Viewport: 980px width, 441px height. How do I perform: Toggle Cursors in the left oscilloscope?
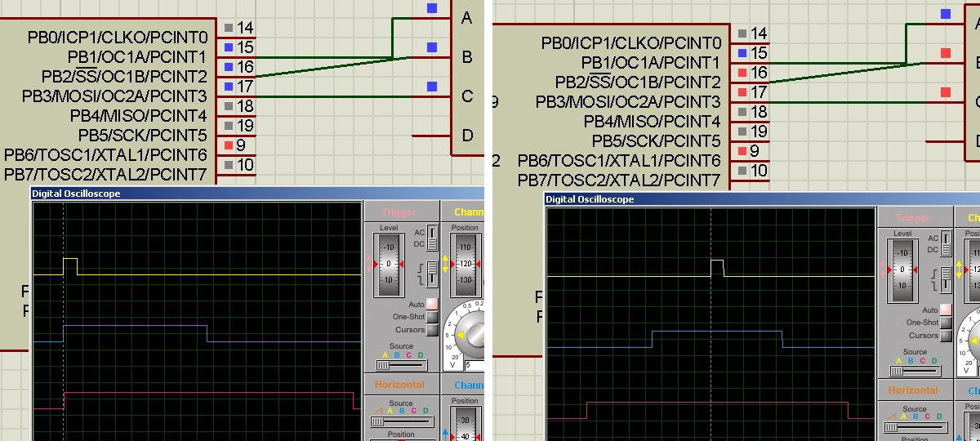432,330
